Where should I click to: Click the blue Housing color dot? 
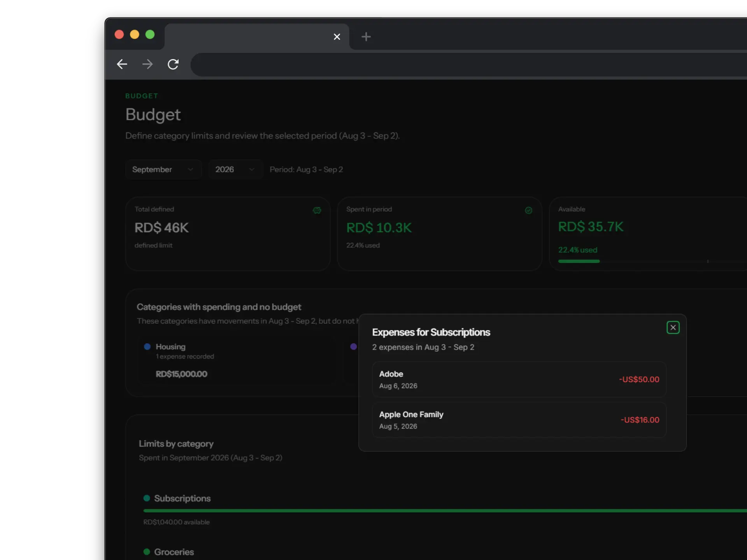(x=147, y=346)
